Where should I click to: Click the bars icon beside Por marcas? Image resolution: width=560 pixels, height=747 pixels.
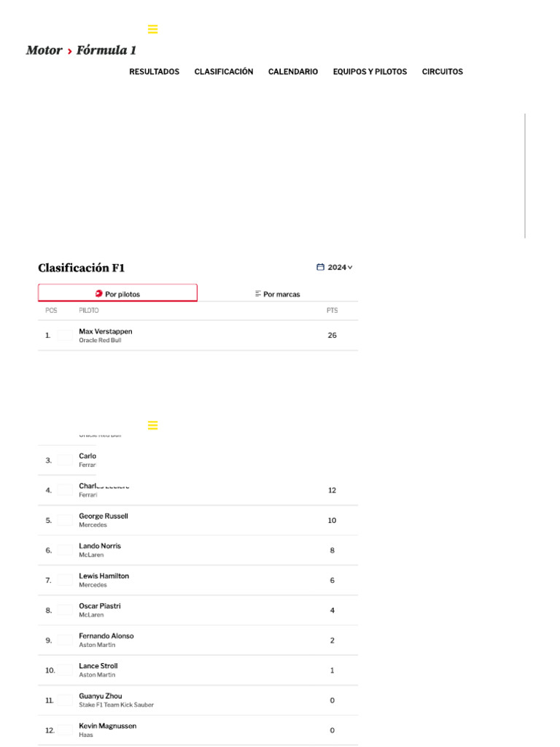(258, 294)
